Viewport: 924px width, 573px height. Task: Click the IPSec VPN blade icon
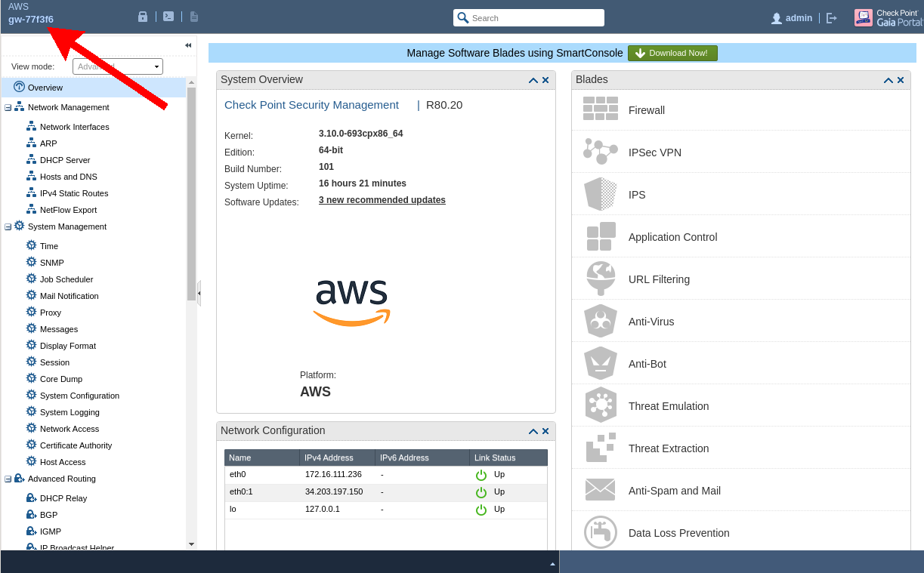601,152
